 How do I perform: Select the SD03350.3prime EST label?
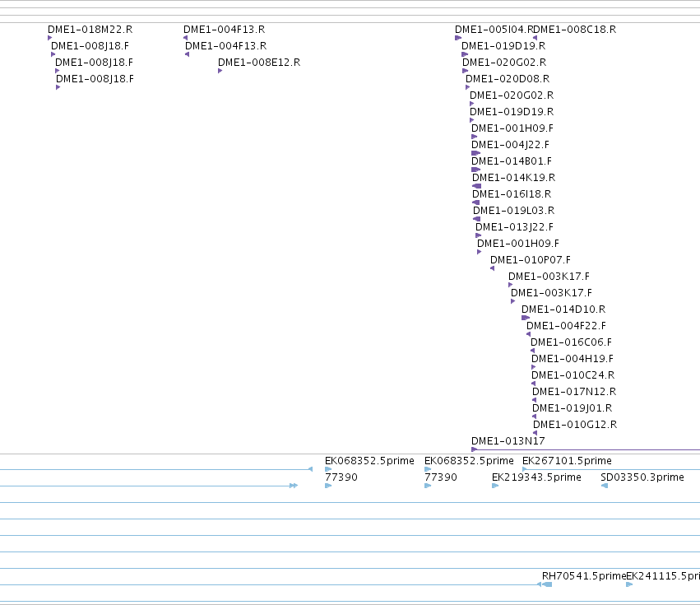642,477
